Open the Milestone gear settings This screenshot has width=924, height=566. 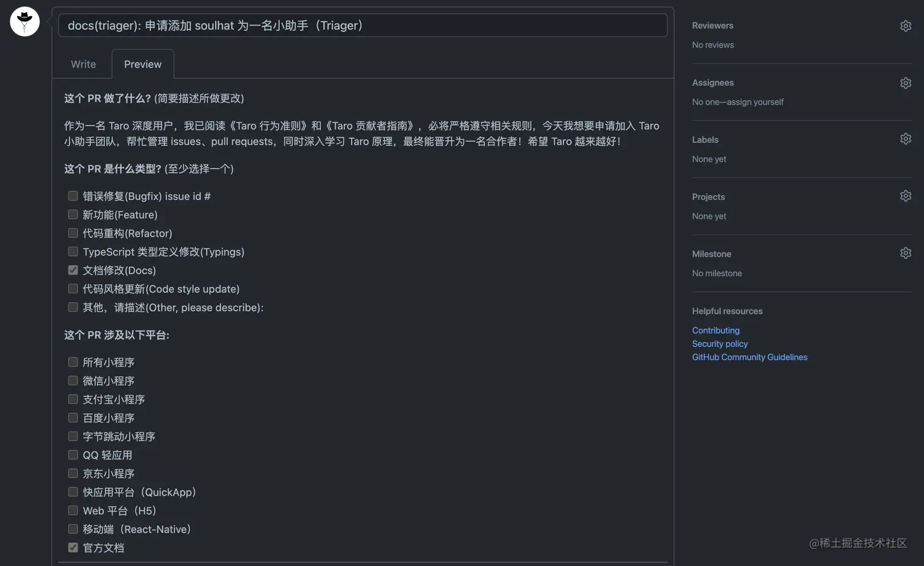click(906, 252)
